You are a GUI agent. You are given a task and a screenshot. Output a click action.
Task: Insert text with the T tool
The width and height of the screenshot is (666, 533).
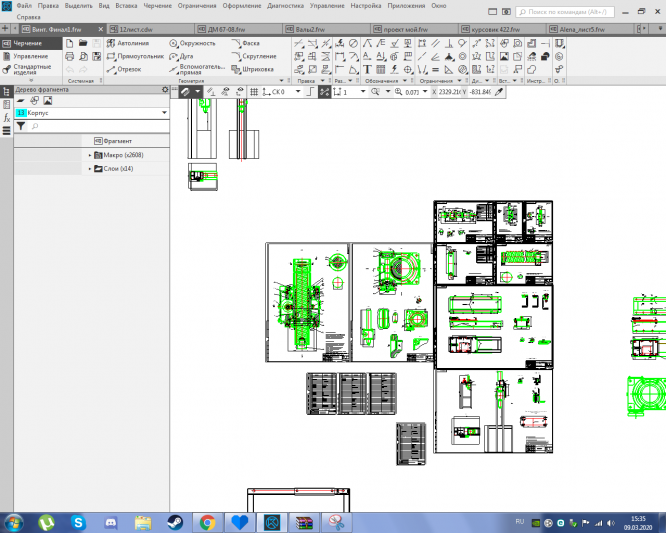[x=367, y=69]
